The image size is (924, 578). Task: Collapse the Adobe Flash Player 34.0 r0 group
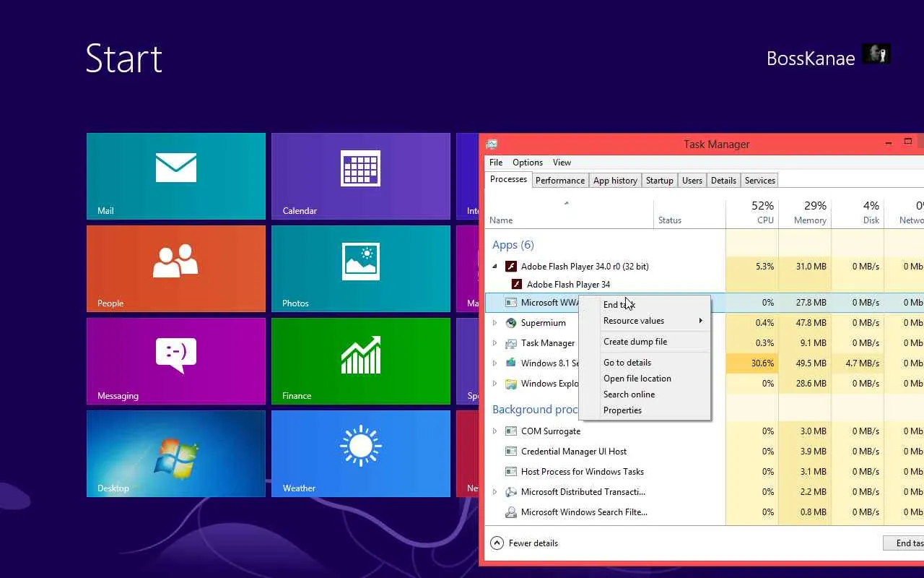(495, 266)
